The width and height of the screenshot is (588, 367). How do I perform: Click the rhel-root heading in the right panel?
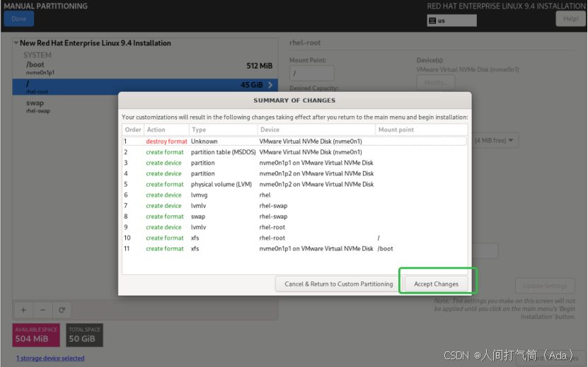[305, 42]
